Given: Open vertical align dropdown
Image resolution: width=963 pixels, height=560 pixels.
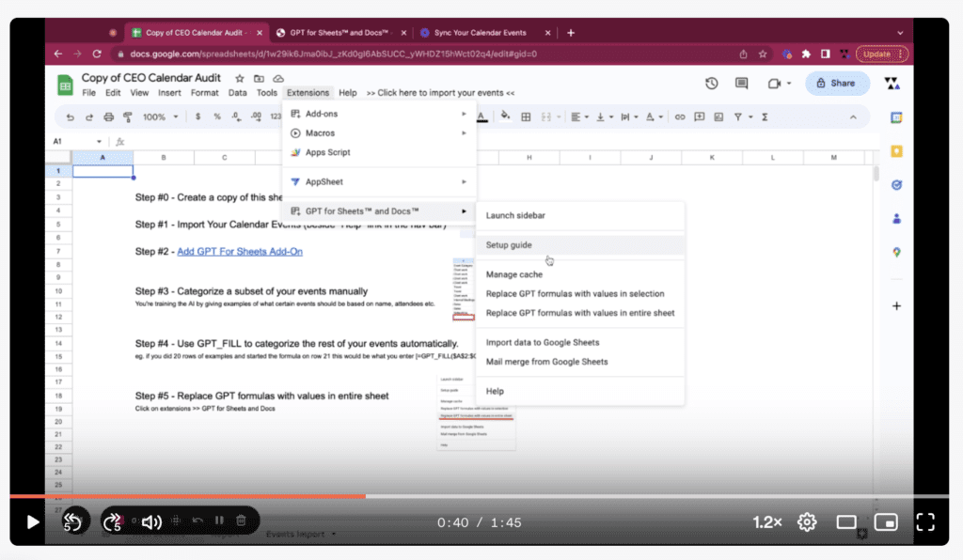Looking at the screenshot, I should tap(605, 117).
